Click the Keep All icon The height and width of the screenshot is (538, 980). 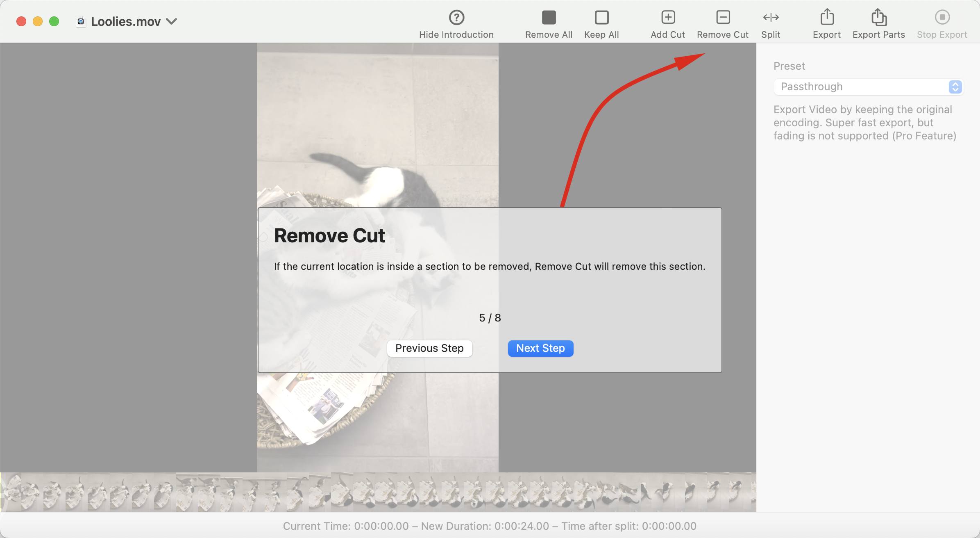(601, 17)
